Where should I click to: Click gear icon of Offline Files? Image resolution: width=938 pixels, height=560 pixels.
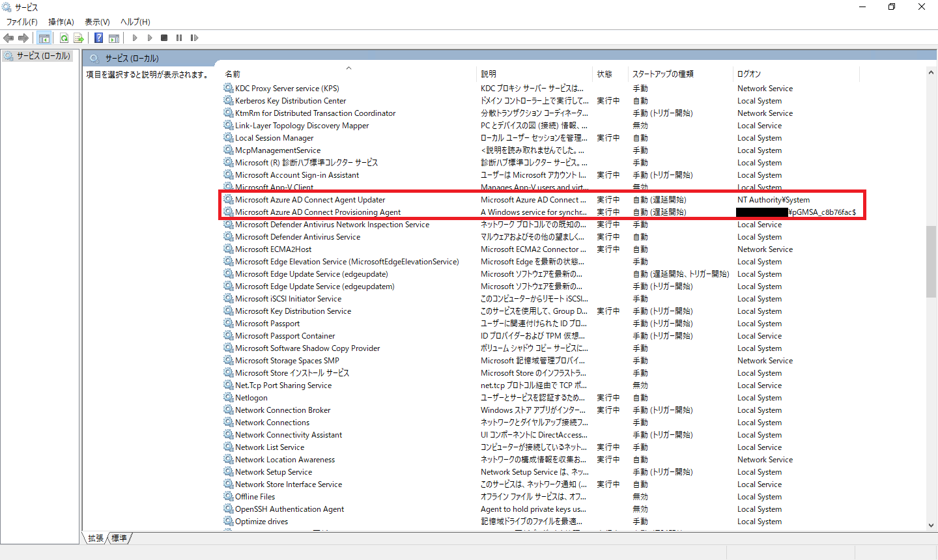[x=228, y=496]
